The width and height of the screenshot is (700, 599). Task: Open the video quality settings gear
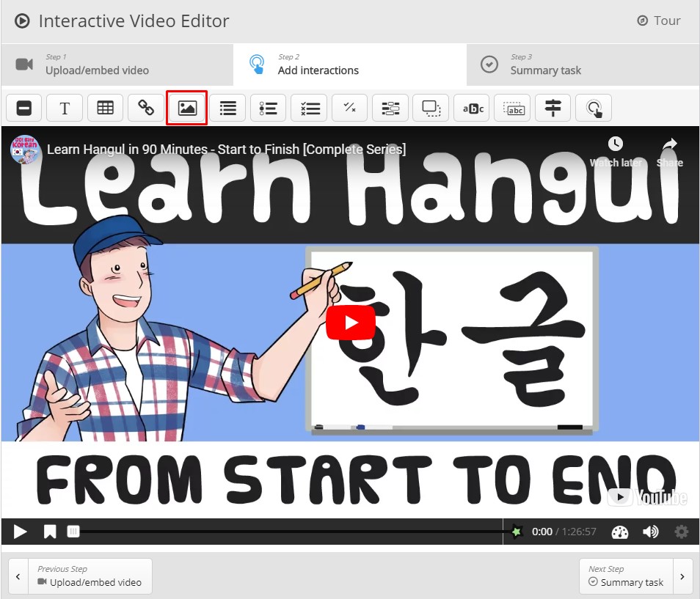[x=682, y=532]
